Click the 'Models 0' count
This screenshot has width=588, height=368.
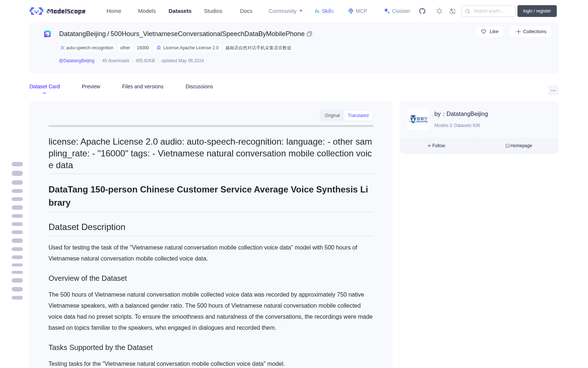coord(443,125)
